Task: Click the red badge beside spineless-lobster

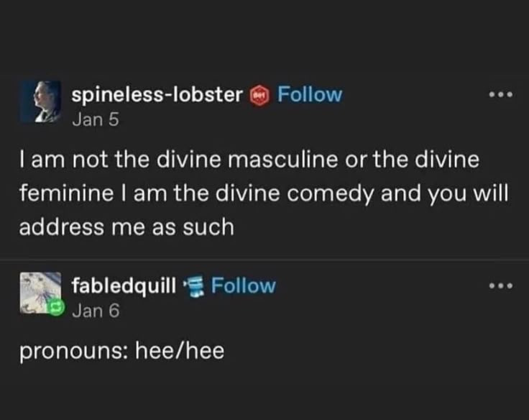Action: [259, 95]
